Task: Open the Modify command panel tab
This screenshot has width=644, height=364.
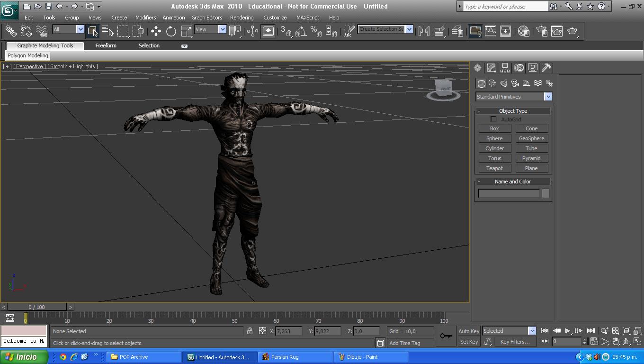Action: point(491,68)
